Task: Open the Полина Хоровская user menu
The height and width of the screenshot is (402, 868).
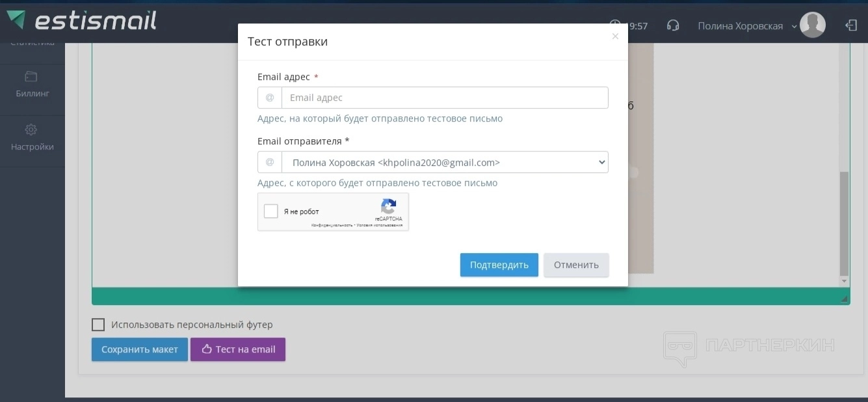Action: pos(747,26)
